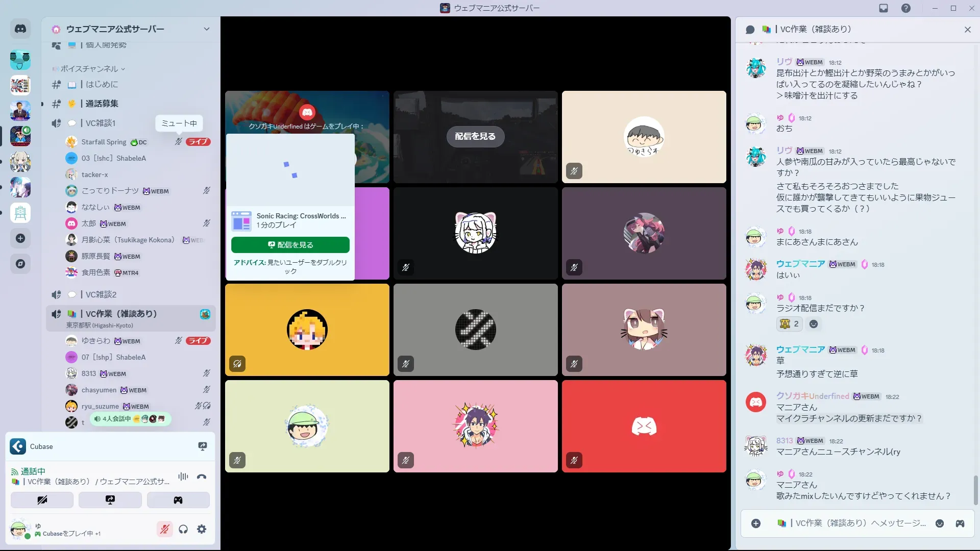
Task: Turn on your camera
Action: (42, 500)
